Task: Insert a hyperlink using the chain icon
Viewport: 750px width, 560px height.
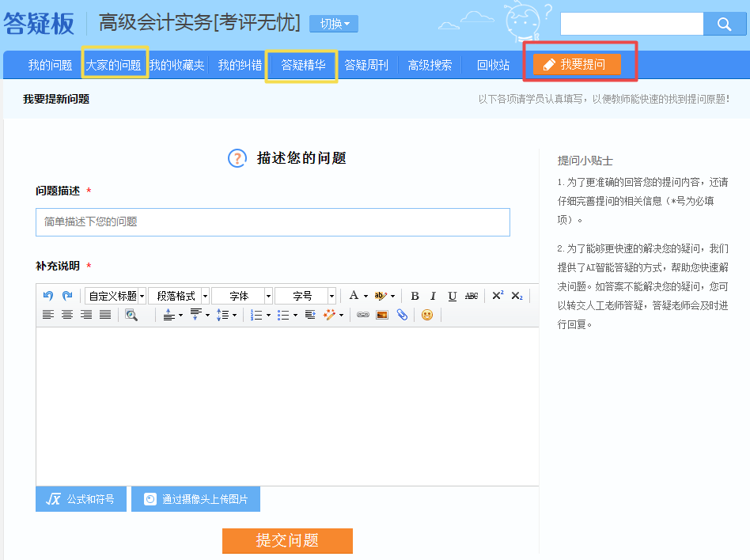Action: [363, 315]
